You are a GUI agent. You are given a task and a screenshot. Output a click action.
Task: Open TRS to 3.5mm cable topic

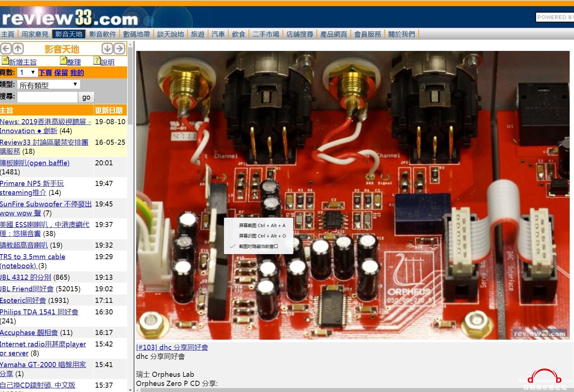[33, 261]
